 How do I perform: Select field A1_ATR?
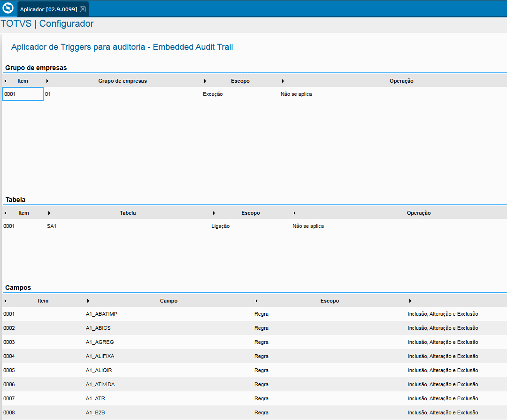click(x=95, y=399)
